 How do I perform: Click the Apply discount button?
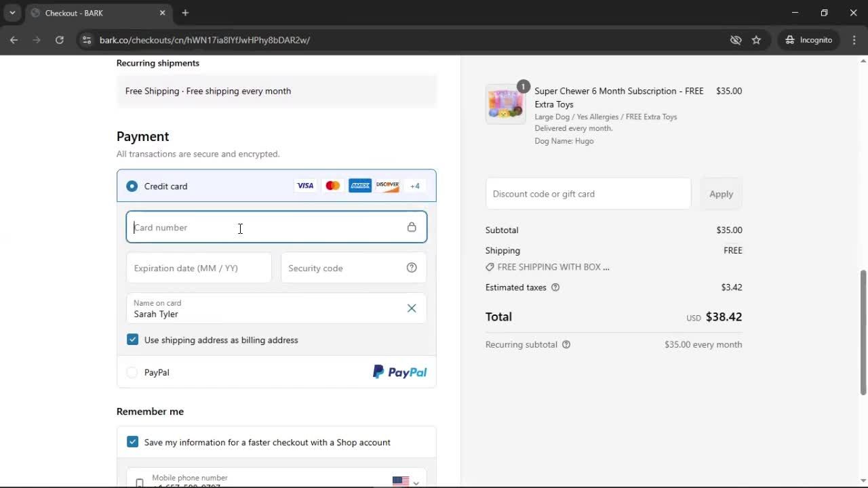pos(721,194)
